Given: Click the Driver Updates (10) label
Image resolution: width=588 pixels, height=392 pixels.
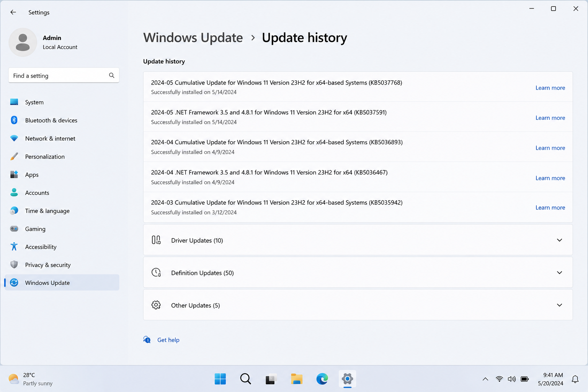Looking at the screenshot, I should tap(197, 240).
